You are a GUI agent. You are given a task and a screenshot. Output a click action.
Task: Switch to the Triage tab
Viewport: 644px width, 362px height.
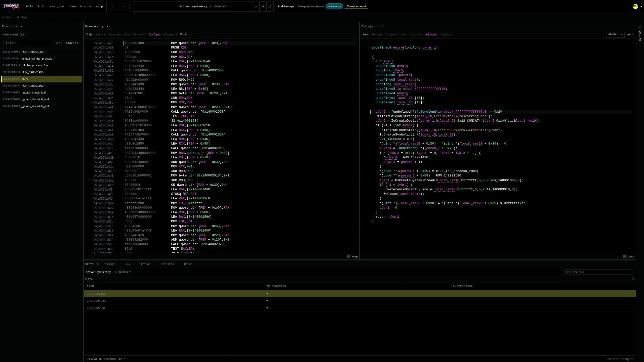click(145, 264)
